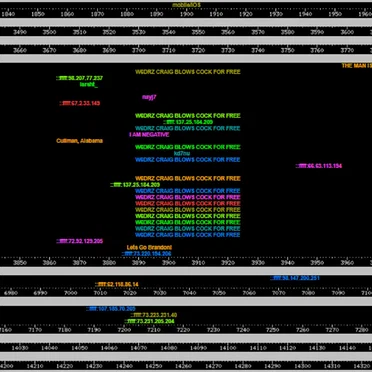Screen dimensions: 372x372
Task: Click the 3900 frequency scale mark
Action: pos(169,263)
